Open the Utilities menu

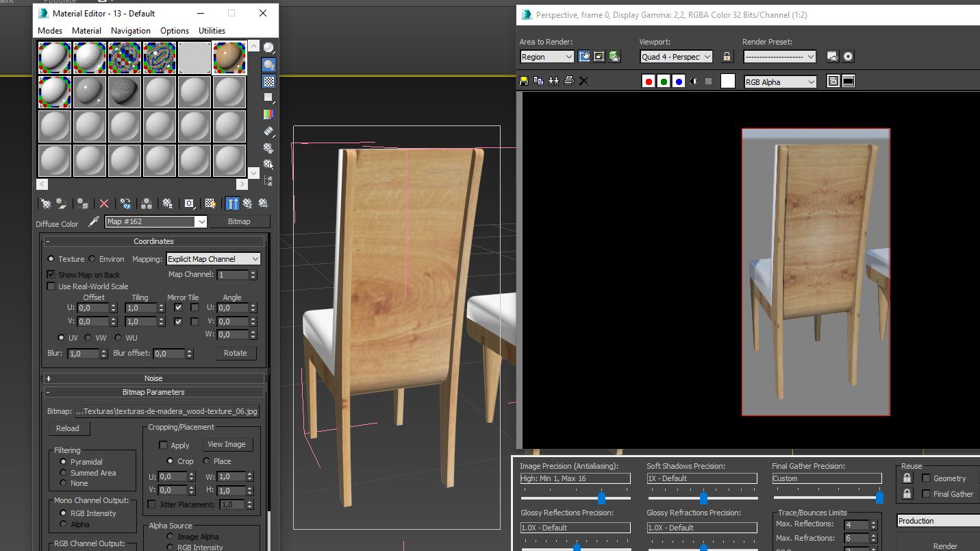(x=211, y=30)
